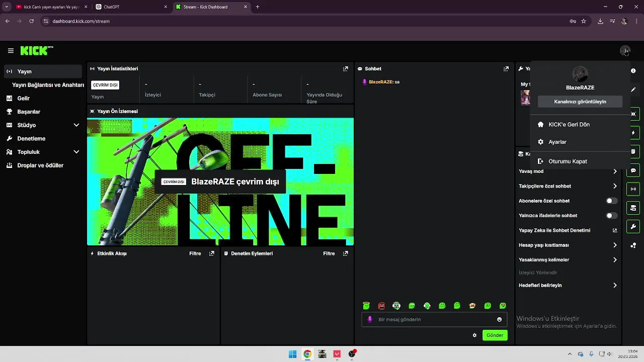The width and height of the screenshot is (644, 362).
Task: Pop out the Sohbet chat panel
Action: pyautogui.click(x=506, y=69)
